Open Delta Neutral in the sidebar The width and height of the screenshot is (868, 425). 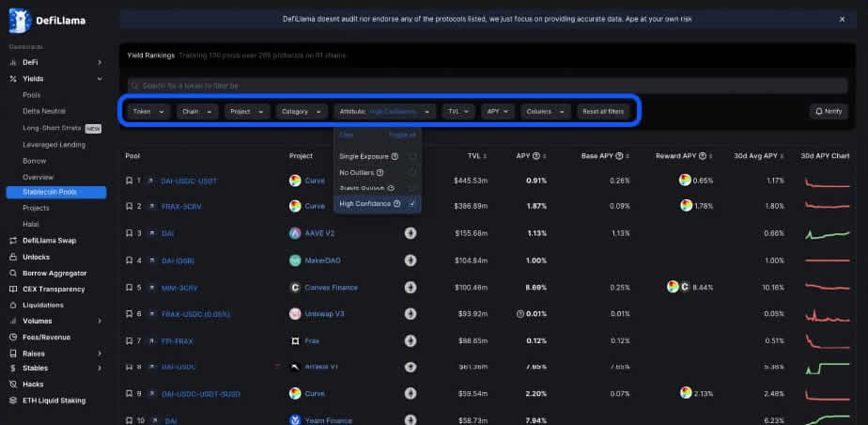pyautogui.click(x=45, y=111)
